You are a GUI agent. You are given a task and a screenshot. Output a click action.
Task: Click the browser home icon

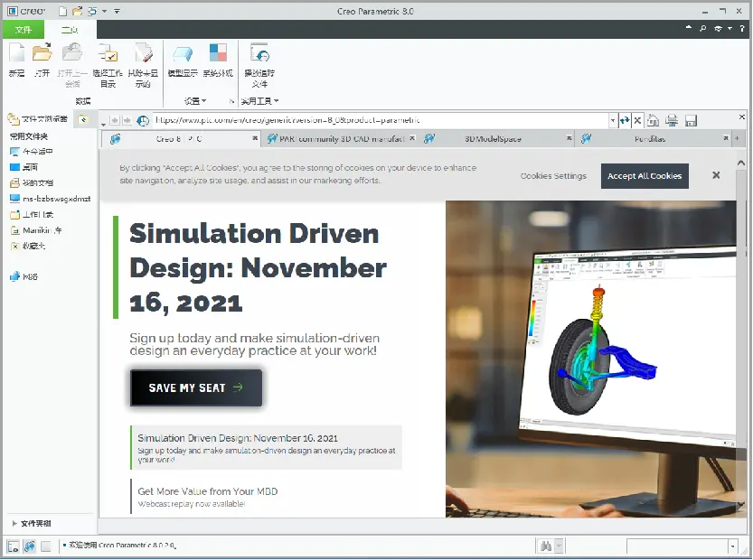click(653, 120)
